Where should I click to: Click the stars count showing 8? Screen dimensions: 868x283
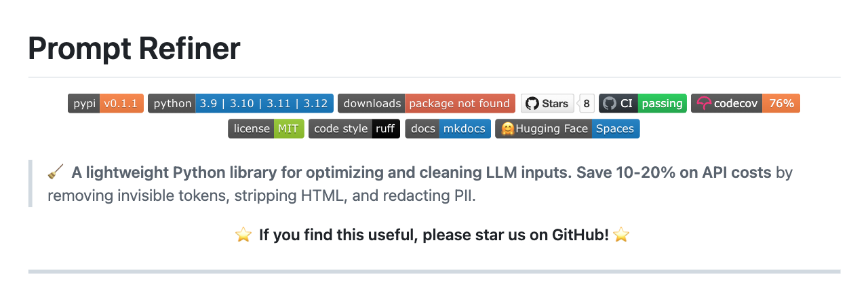(587, 103)
